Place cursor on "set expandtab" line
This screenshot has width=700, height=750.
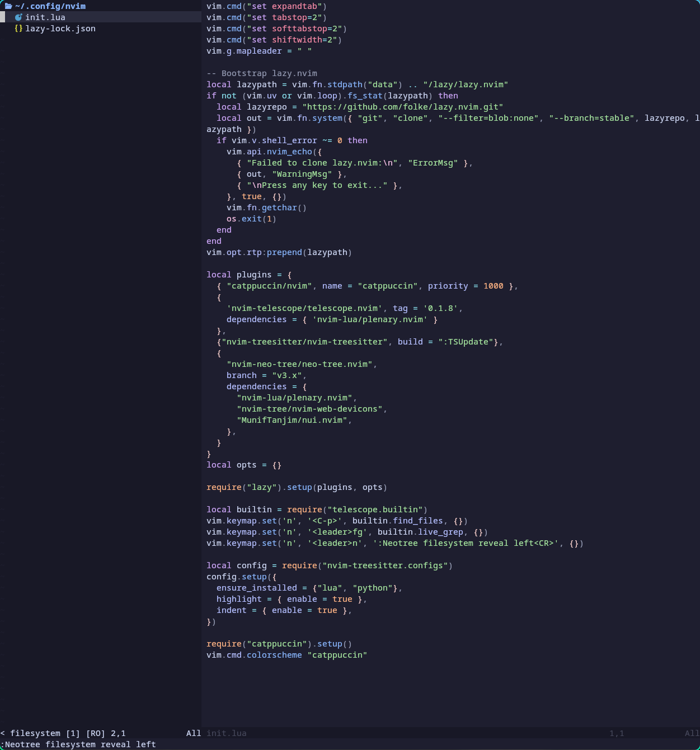[266, 6]
